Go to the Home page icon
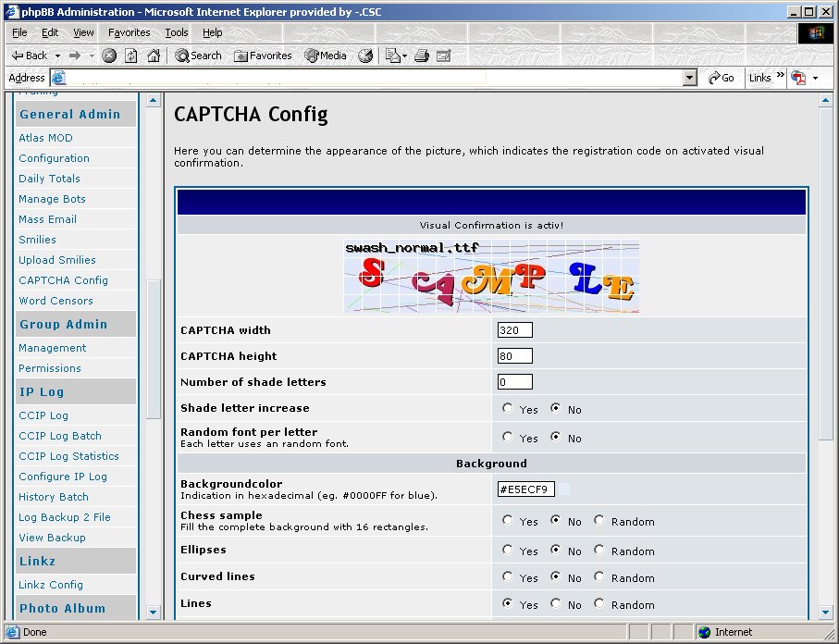The width and height of the screenshot is (839, 644). 154,56
